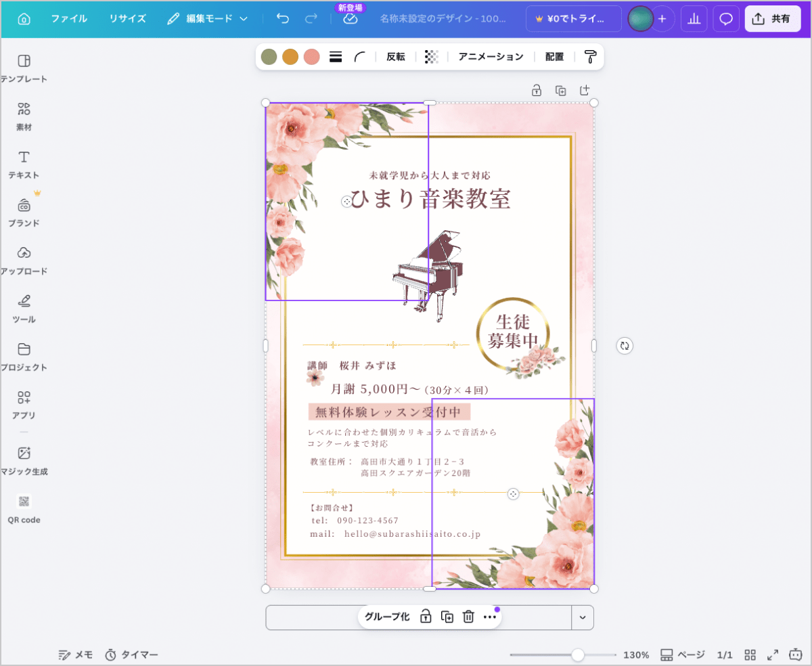Screen dimensions: 812x666
Task: Open the ellipsis more-options menu
Action: 490,617
